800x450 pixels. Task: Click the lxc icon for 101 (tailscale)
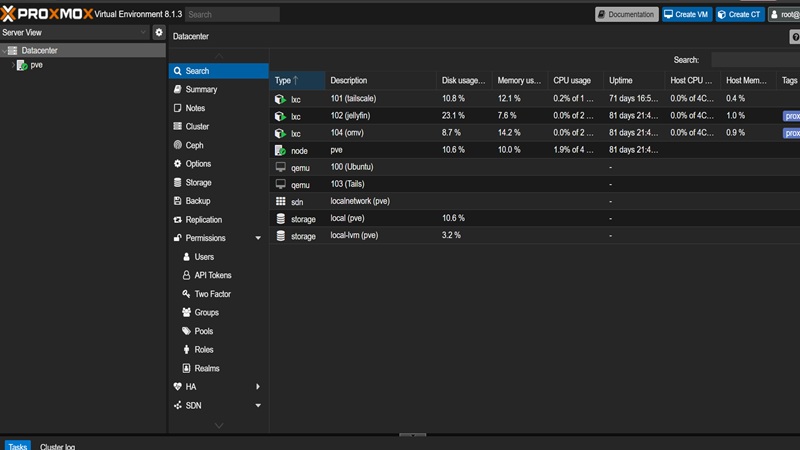tap(280, 99)
